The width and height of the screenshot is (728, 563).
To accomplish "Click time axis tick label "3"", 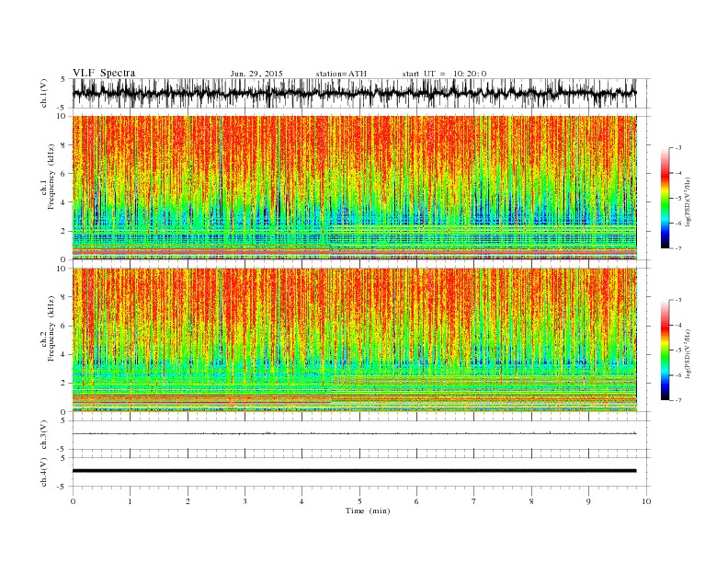I will 245,501.
